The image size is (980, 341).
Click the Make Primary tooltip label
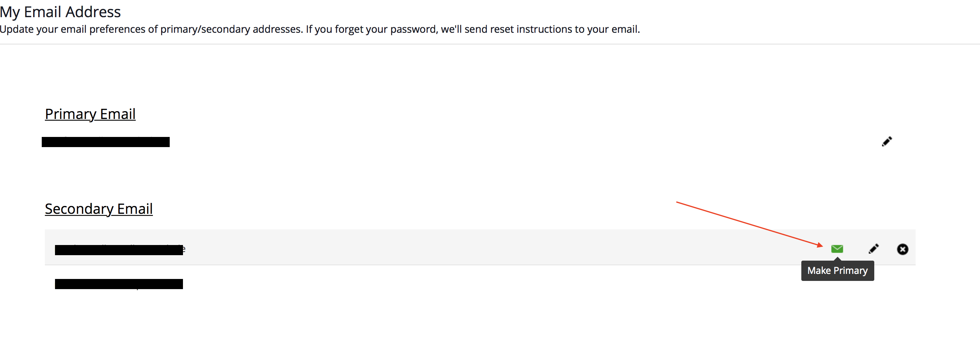837,271
